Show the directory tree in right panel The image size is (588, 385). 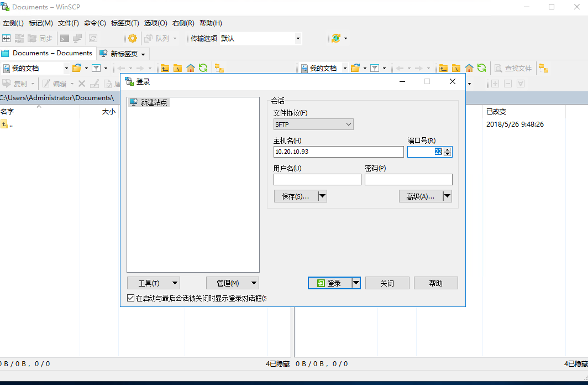click(x=544, y=69)
